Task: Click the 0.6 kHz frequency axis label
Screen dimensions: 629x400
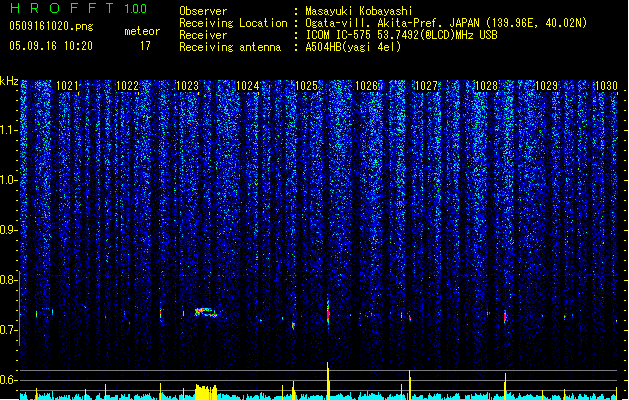Action: click(8, 380)
